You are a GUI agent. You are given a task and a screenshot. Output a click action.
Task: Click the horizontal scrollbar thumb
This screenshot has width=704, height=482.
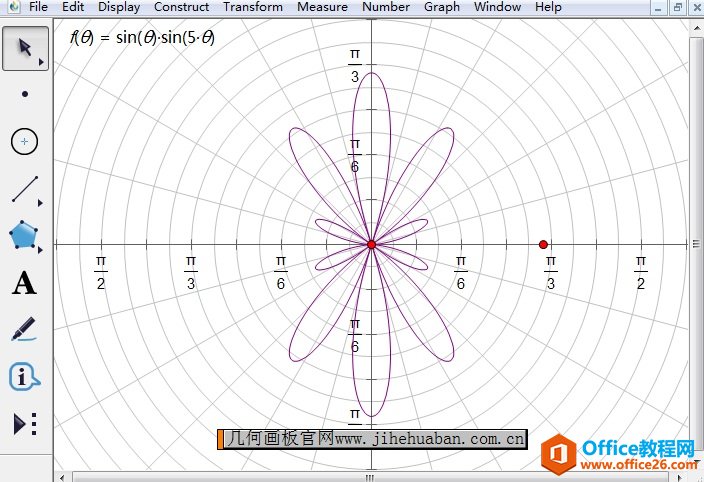click(369, 478)
